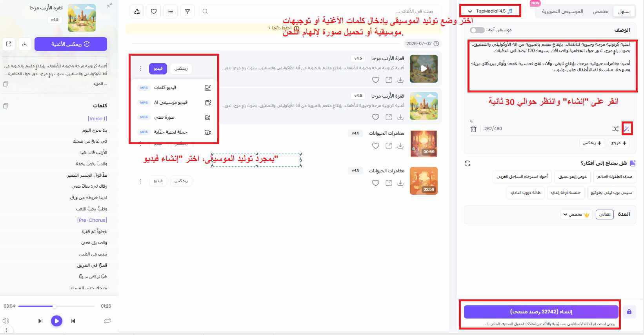644x335 pixels.
Task: Skip to the next track in the player
Action: [x=40, y=321]
